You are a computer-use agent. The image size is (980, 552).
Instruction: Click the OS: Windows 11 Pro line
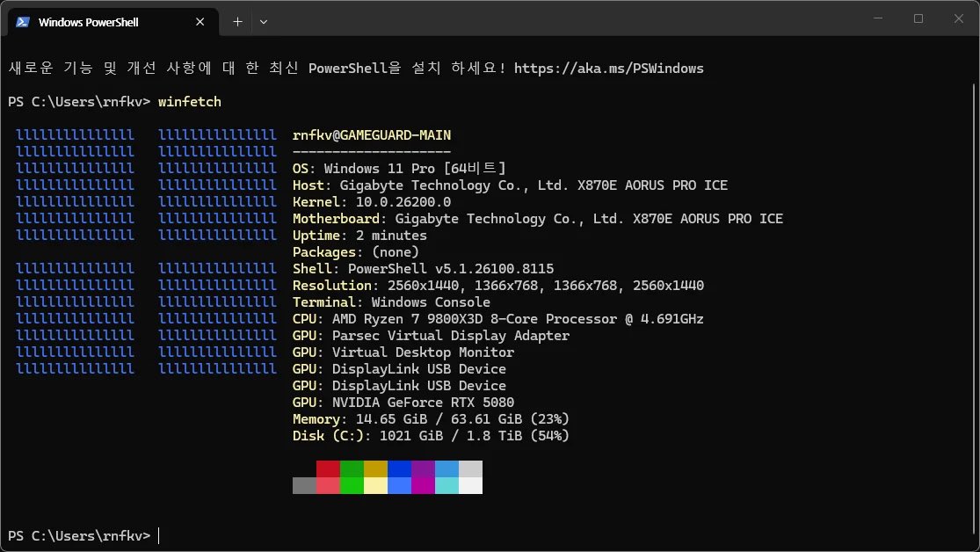pyautogui.click(x=399, y=168)
